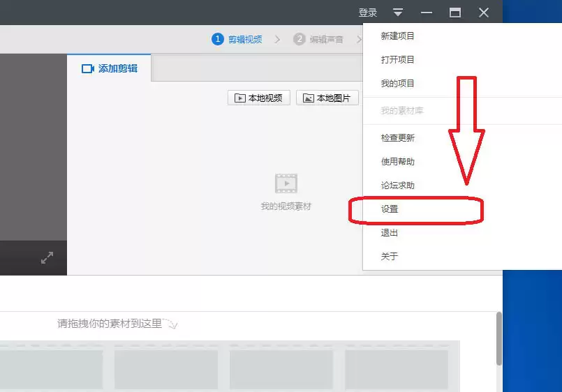Click the 本地视频 button
This screenshot has width=562, height=392.
259,98
